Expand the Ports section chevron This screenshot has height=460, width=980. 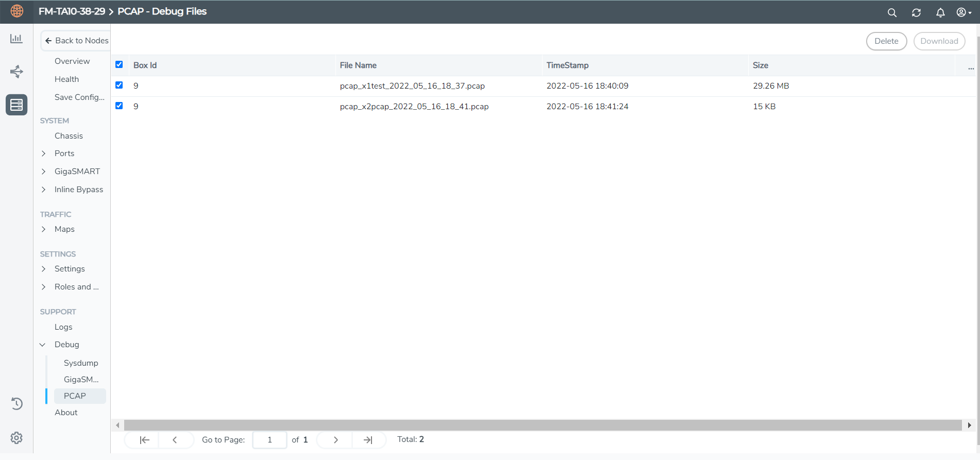tap(44, 154)
